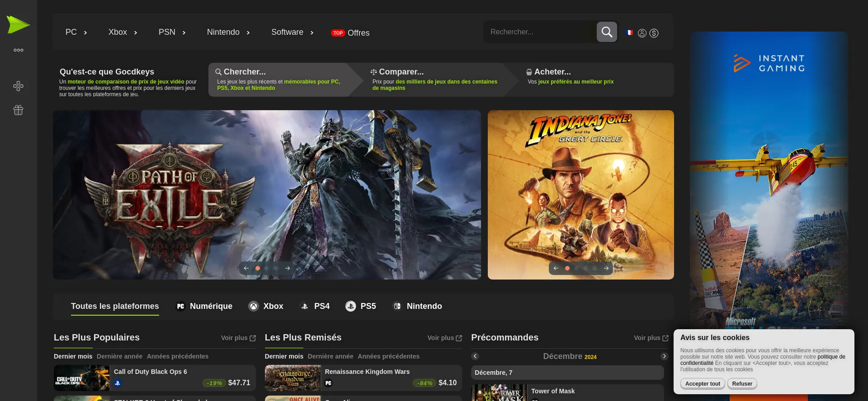The height and width of the screenshot is (401, 868).
Task: Go to next month in Précommandes calendar
Action: pos(664,356)
